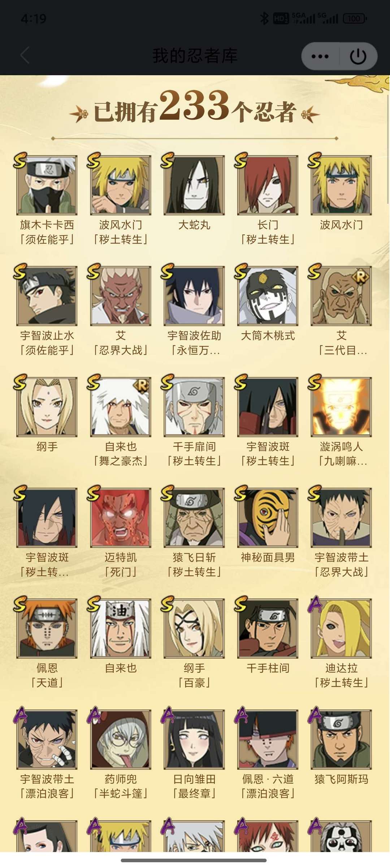Click the R badge on 自来也「舞之豪杰」

coord(142,386)
